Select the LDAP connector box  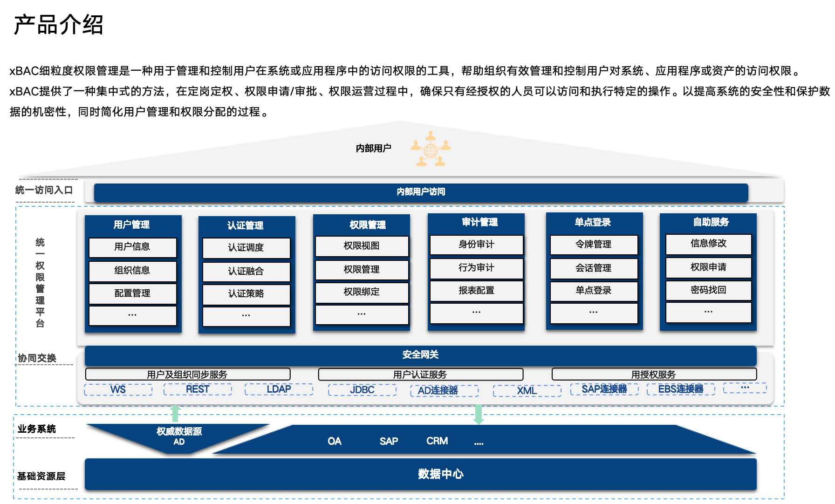coord(279,389)
